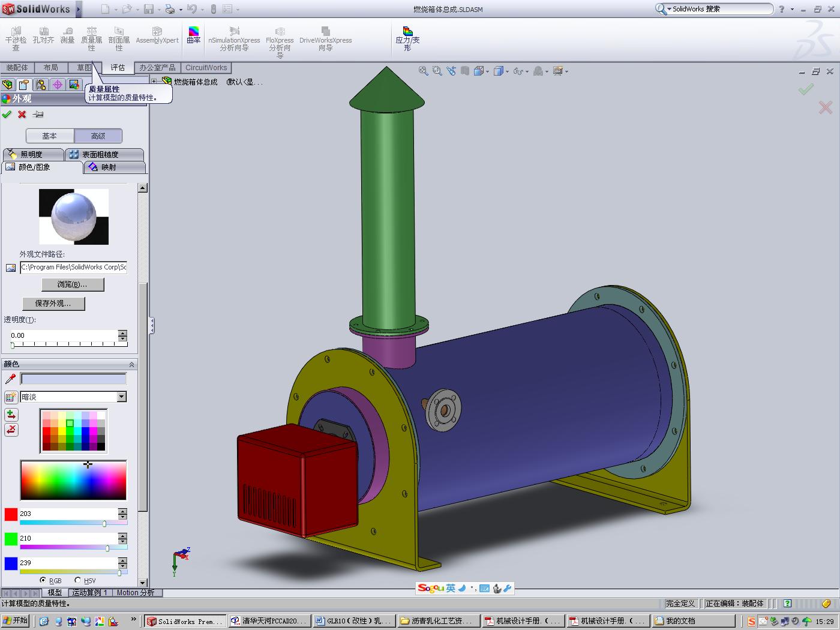Switch to the 布局 layout tab
Screen dimensions: 840x630
click(x=51, y=68)
